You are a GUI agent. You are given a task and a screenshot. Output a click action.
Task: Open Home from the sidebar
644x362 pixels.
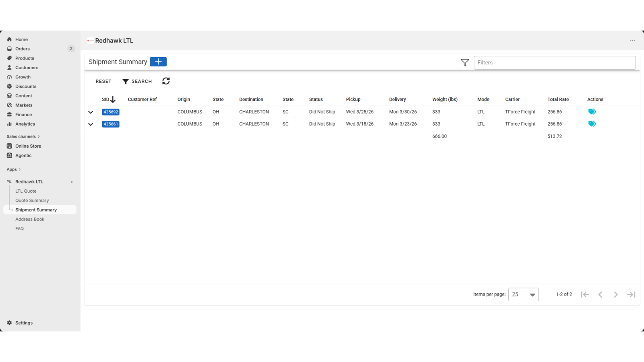(21, 39)
